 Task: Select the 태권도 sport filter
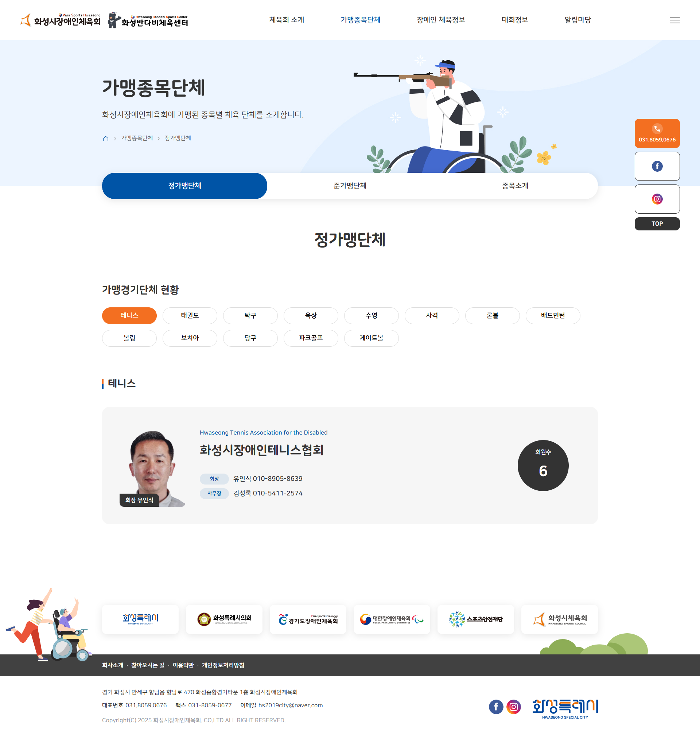tap(190, 315)
